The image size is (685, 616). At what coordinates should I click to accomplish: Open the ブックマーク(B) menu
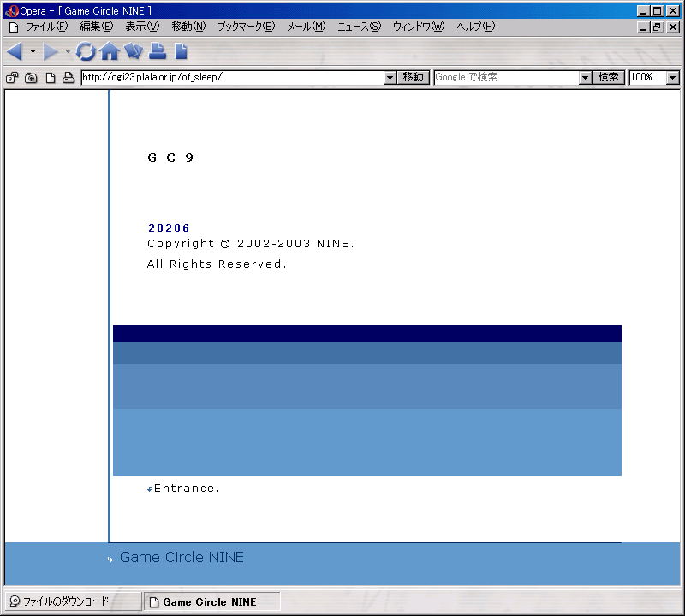(247, 27)
